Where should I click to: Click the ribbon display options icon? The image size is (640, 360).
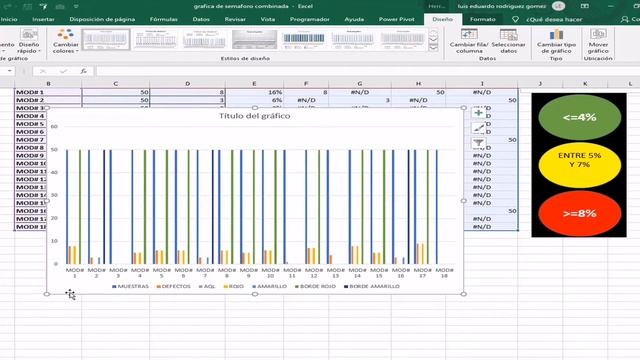coord(584,6)
